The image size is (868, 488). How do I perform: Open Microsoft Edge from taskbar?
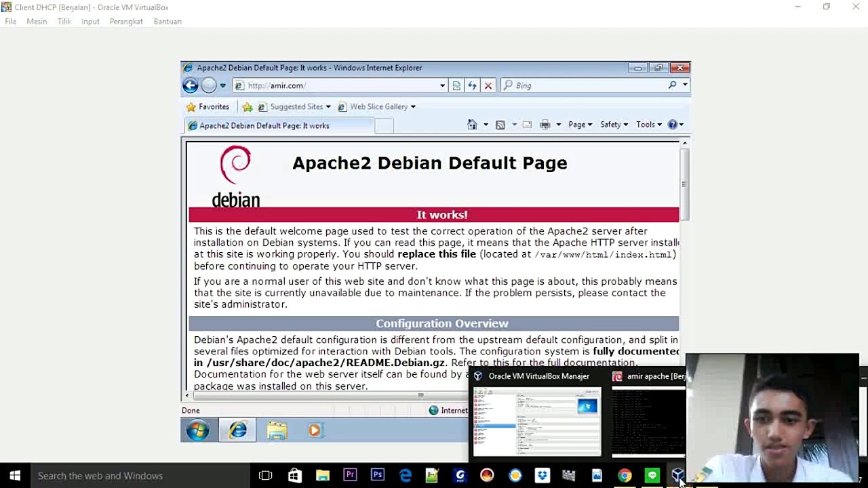click(x=406, y=476)
